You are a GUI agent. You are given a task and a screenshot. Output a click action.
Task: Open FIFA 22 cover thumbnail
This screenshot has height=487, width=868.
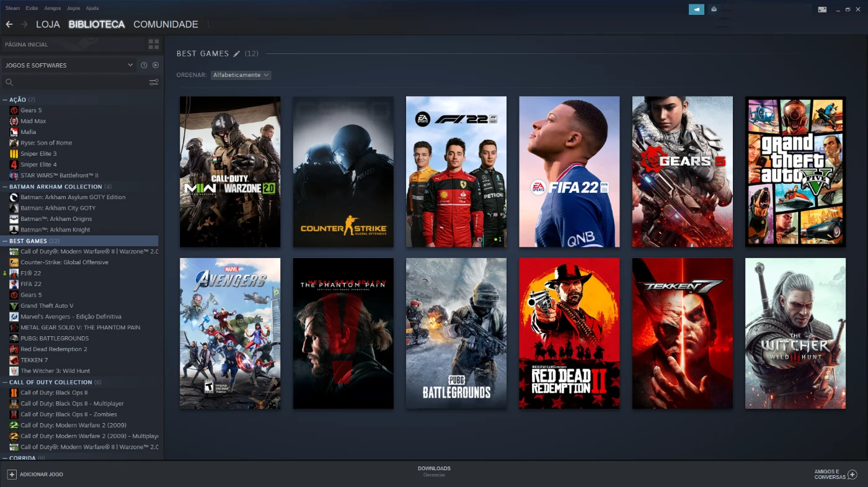click(569, 172)
